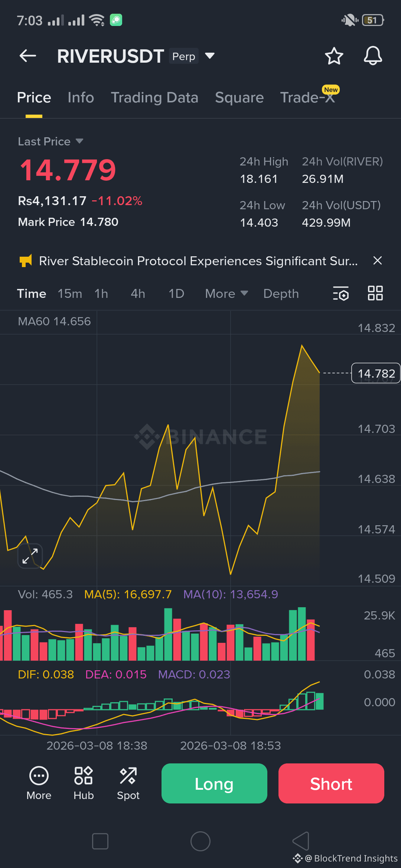Open the chart layout grid icon
This screenshot has width=401, height=868.
tap(375, 293)
